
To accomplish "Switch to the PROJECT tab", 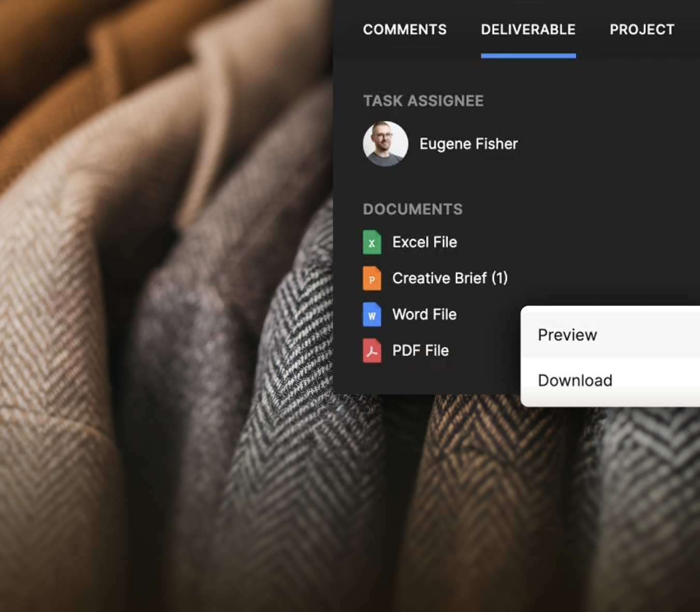I will [641, 30].
